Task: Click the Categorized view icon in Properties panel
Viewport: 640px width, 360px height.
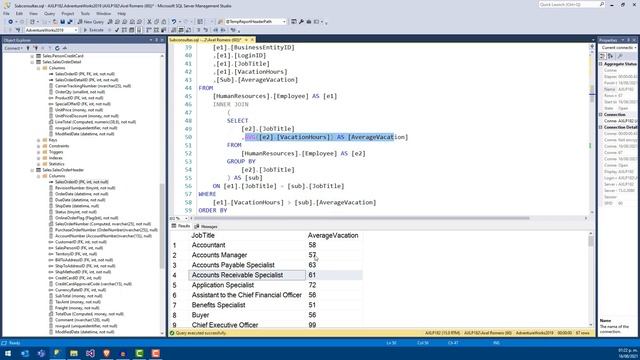Action: [x=603, y=56]
